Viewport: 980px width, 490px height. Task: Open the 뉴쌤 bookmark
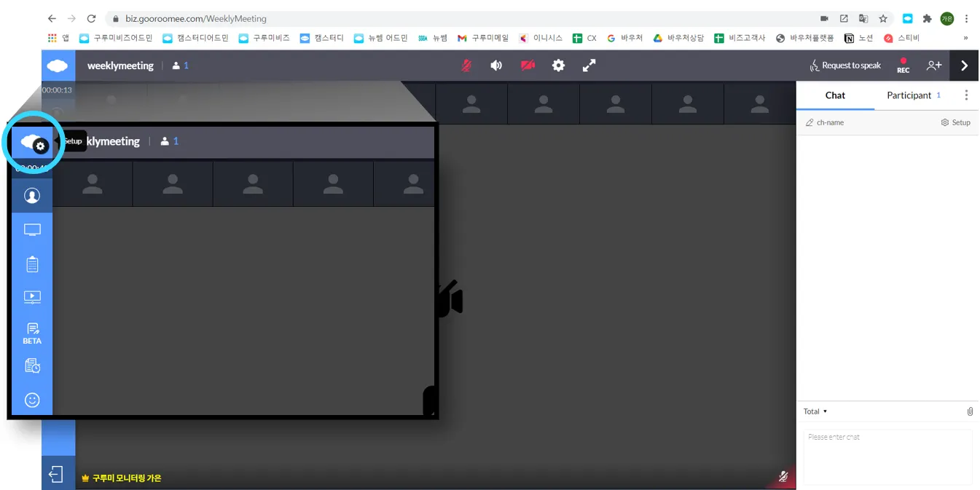pyautogui.click(x=433, y=38)
